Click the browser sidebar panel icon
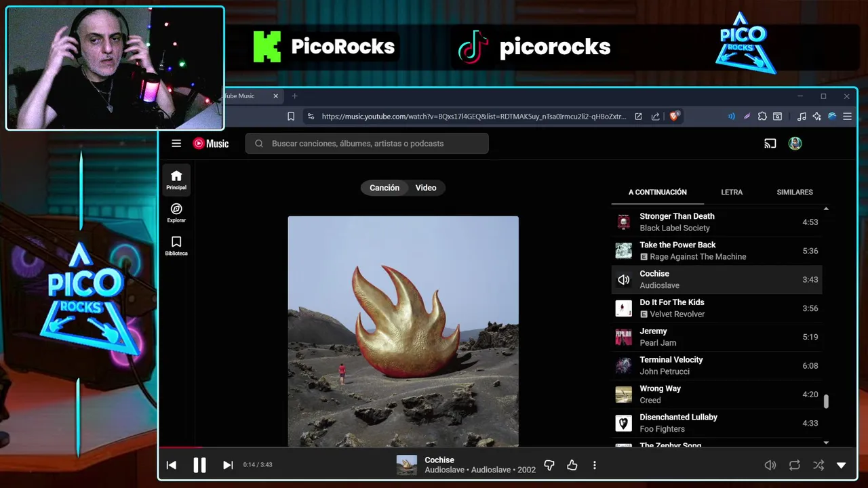 point(778,117)
